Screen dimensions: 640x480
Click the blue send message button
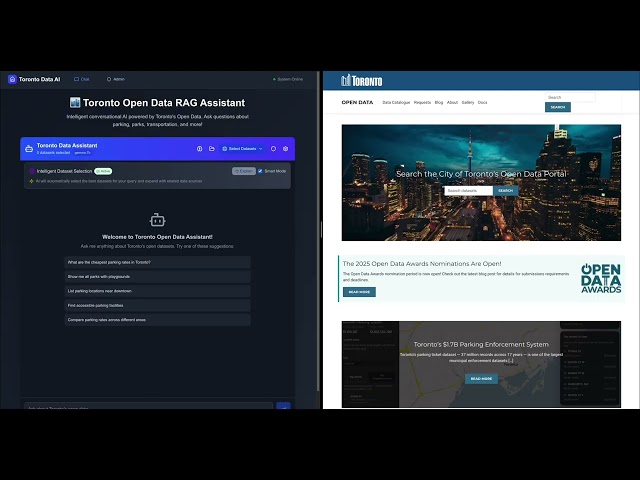(x=283, y=406)
